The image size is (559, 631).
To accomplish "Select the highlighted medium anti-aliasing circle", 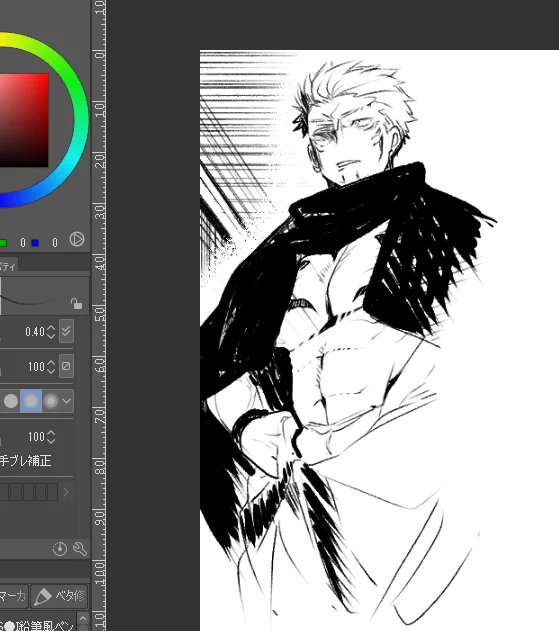I will tap(31, 401).
